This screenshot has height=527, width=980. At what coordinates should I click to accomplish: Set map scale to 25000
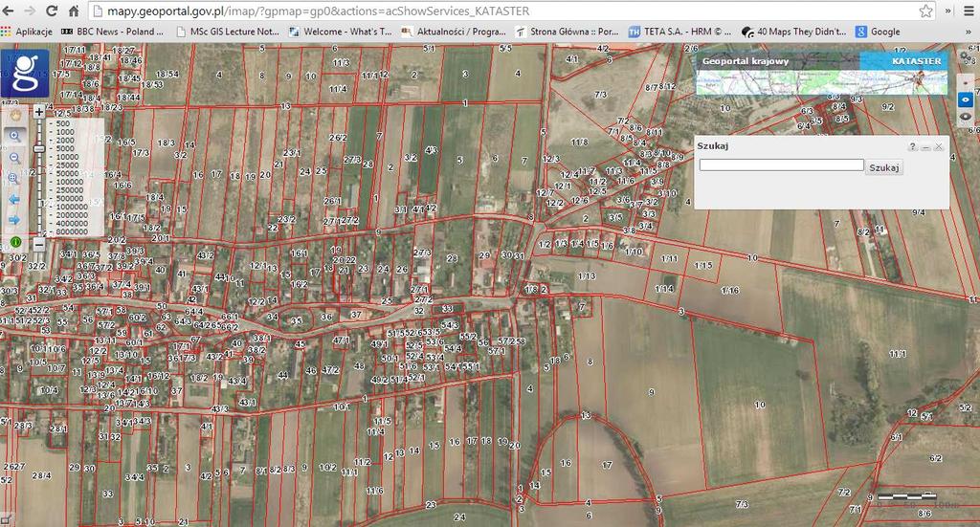pos(68,165)
